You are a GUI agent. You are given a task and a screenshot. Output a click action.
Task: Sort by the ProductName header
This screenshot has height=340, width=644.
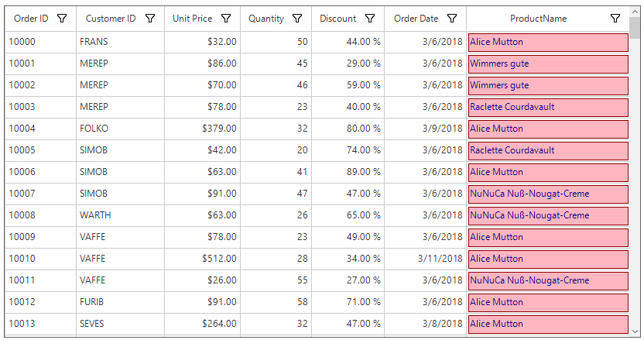pyautogui.click(x=539, y=19)
